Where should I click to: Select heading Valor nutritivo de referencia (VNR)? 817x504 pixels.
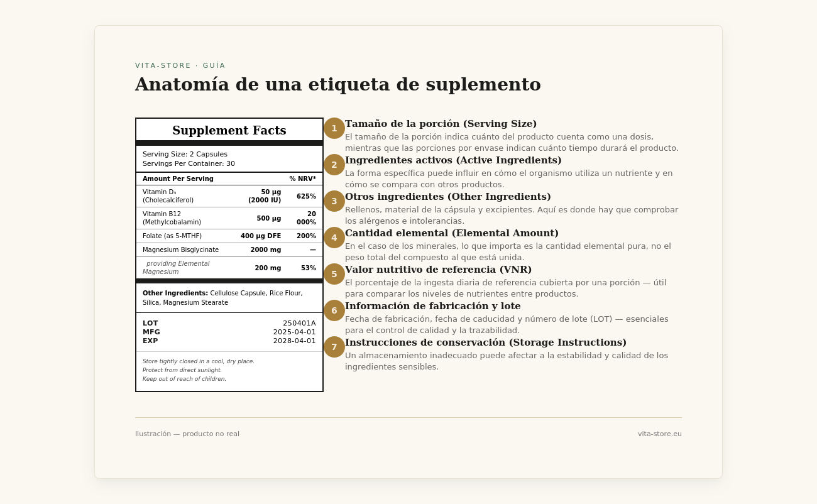coord(438,270)
